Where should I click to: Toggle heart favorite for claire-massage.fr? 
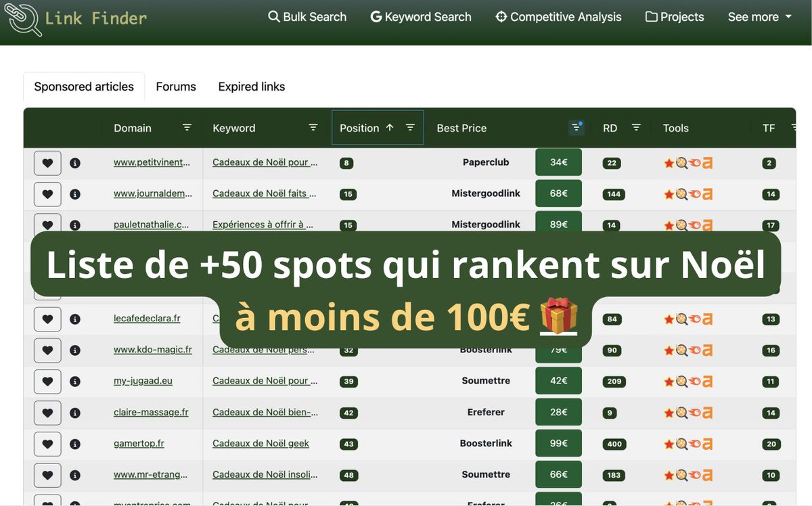click(x=47, y=413)
